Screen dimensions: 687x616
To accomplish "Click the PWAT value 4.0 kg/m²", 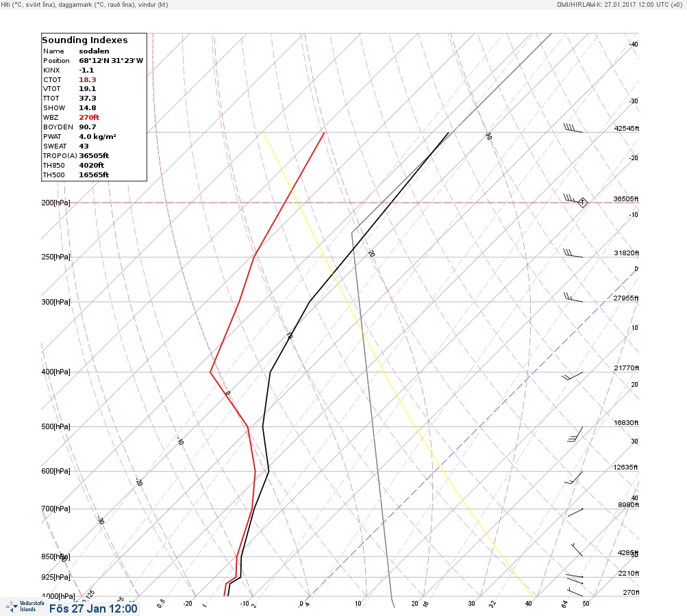I will (x=98, y=137).
